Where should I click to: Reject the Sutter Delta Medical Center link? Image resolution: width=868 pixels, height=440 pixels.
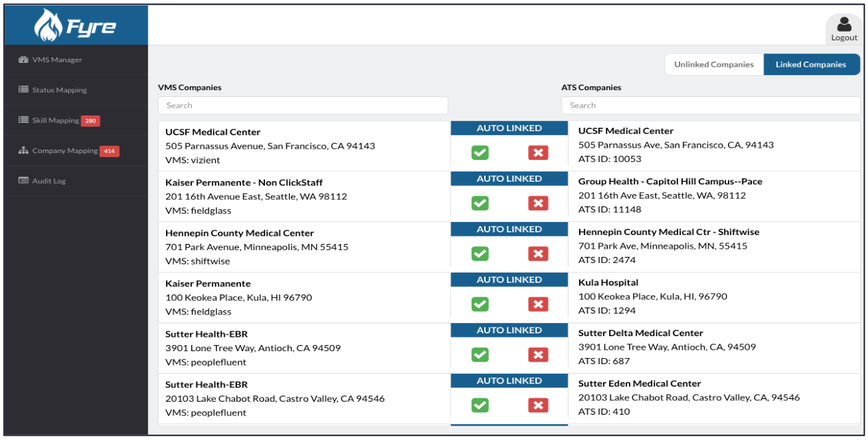(538, 355)
